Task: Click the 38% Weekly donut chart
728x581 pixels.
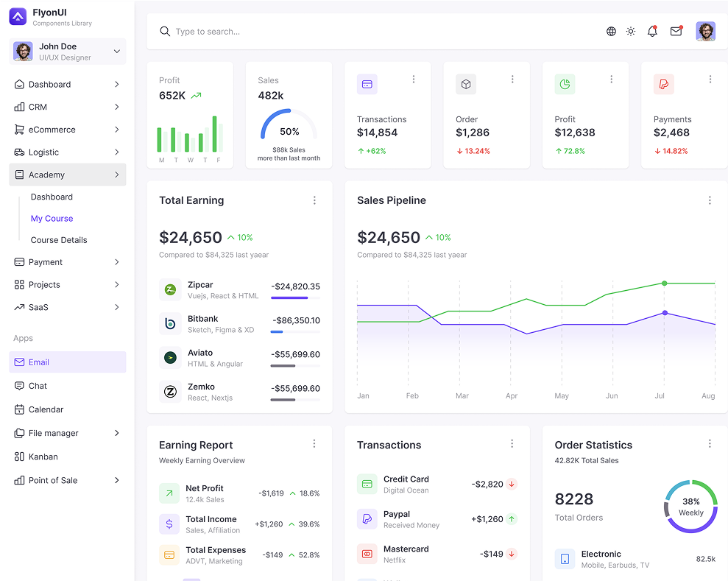Action: (x=691, y=507)
